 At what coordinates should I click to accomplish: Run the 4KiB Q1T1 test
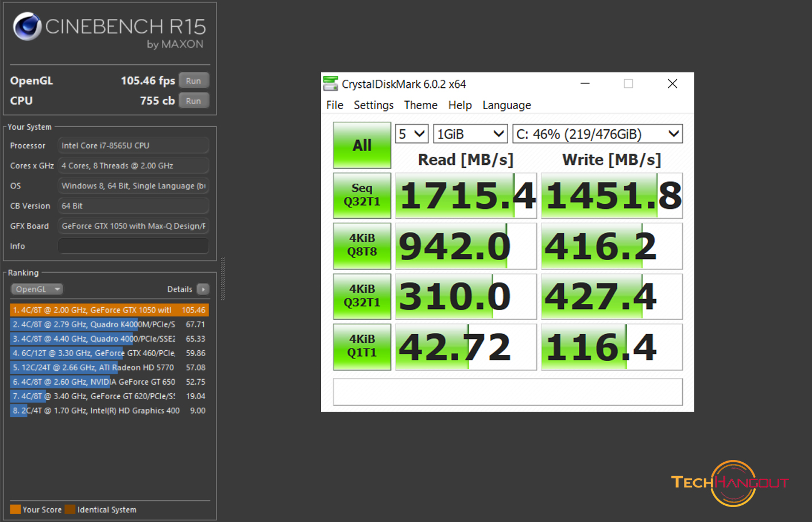click(x=362, y=347)
